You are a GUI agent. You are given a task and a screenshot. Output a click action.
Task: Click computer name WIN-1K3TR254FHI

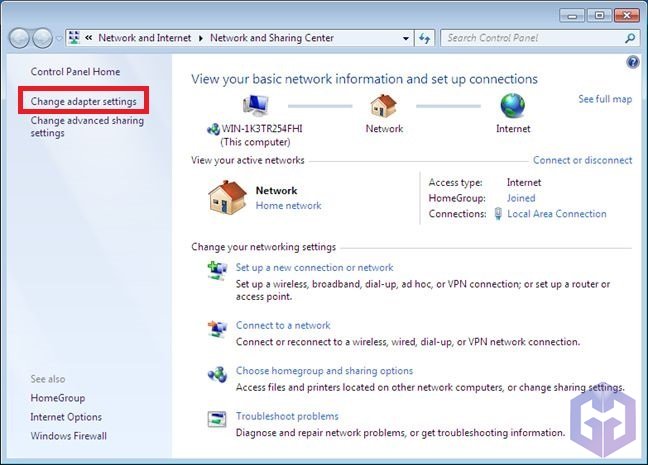pos(262,129)
